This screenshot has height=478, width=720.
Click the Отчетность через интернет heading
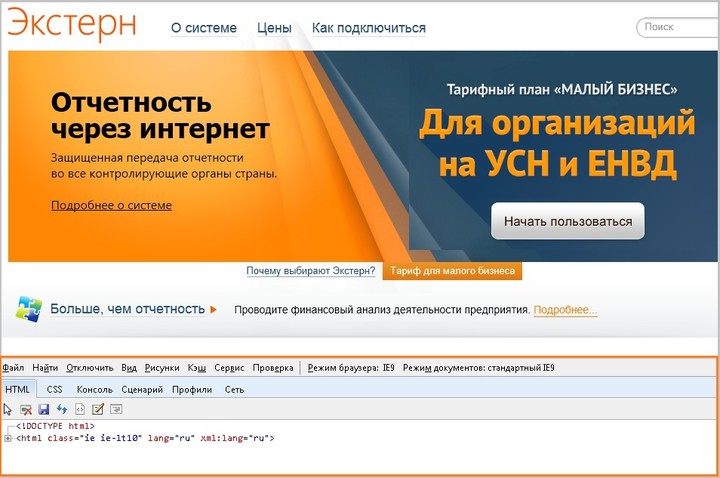point(160,115)
